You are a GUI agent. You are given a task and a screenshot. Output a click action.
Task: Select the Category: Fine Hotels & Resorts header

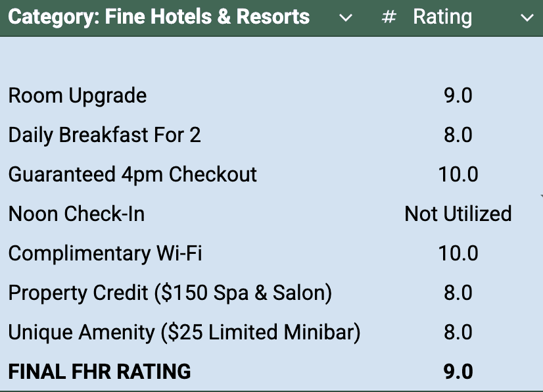pyautogui.click(x=159, y=17)
